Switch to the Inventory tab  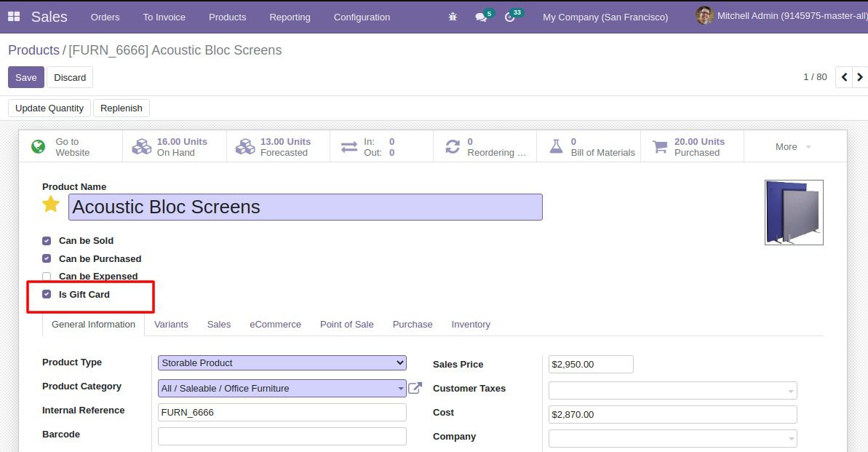click(x=471, y=324)
